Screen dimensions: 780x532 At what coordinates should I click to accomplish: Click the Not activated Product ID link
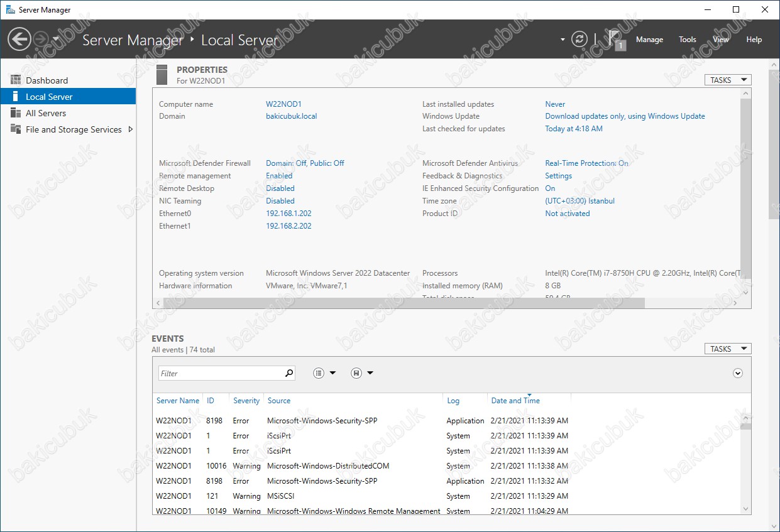568,214
